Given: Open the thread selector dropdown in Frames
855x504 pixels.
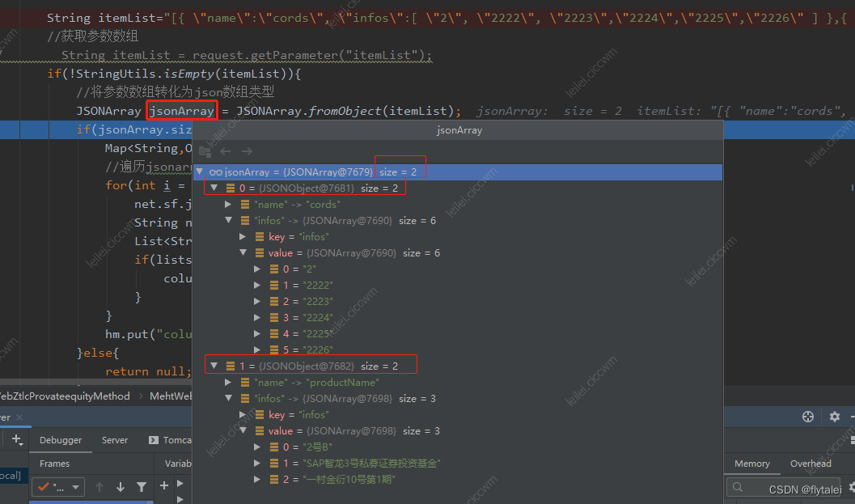Looking at the screenshot, I should (57, 486).
